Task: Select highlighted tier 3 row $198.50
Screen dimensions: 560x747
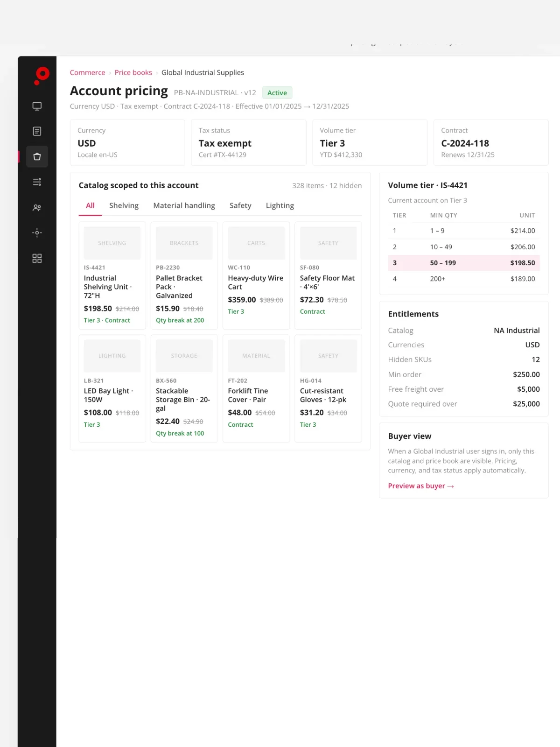Action: [x=464, y=263]
